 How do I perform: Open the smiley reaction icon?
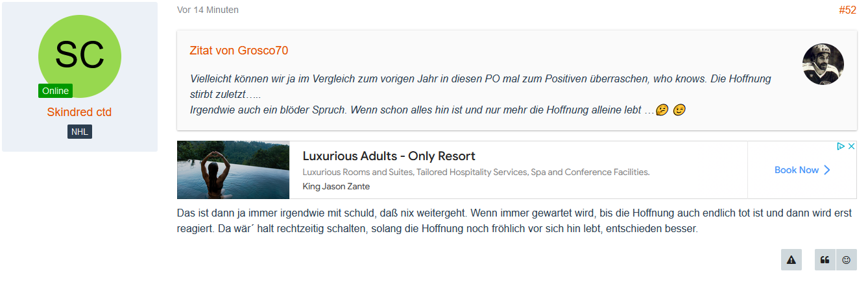pyautogui.click(x=847, y=259)
